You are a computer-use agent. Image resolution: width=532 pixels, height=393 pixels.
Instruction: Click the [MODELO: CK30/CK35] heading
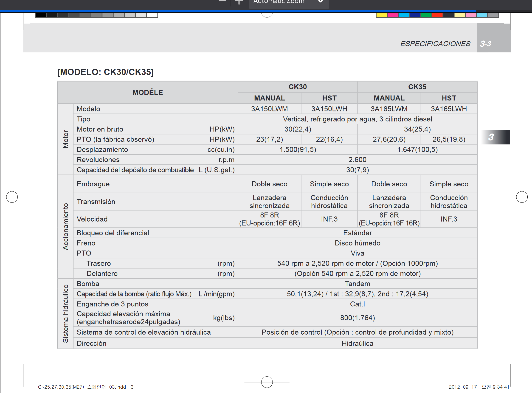(105, 72)
